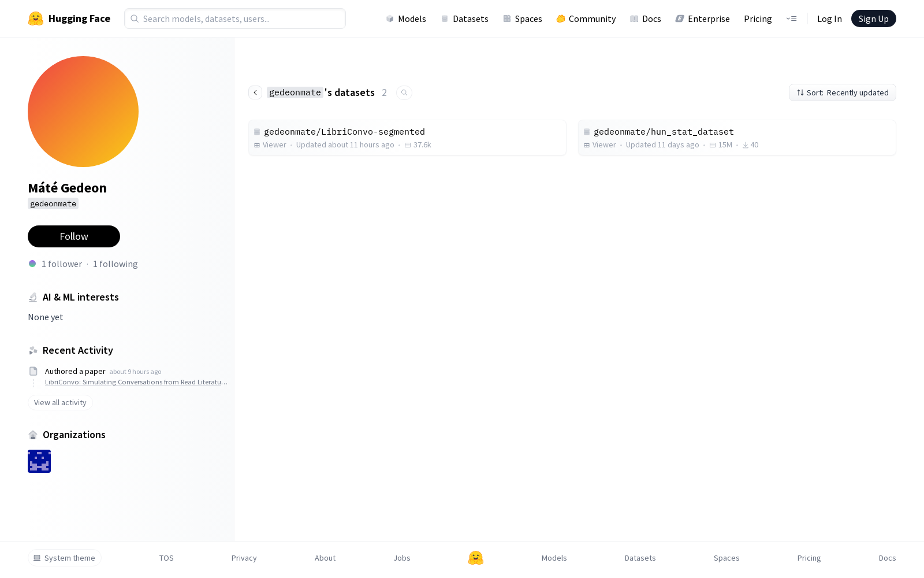
Task: Open Pricing in the footer
Action: click(809, 558)
